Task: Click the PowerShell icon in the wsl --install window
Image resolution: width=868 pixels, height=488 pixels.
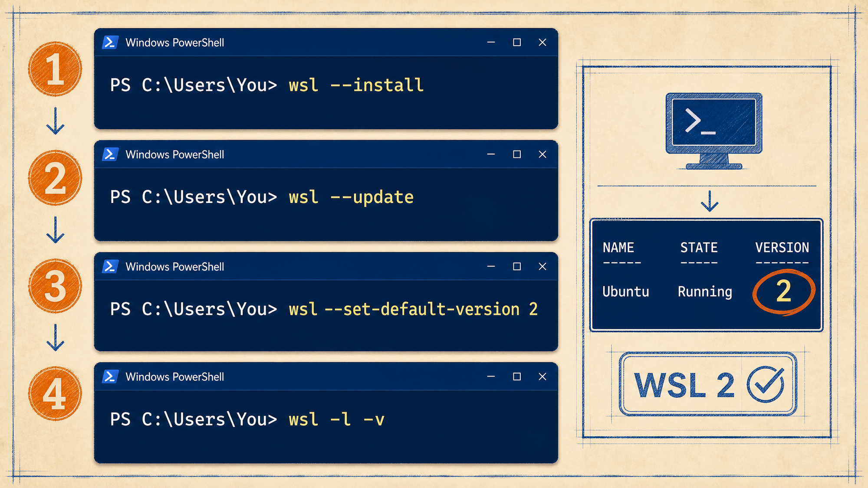Action: (110, 43)
